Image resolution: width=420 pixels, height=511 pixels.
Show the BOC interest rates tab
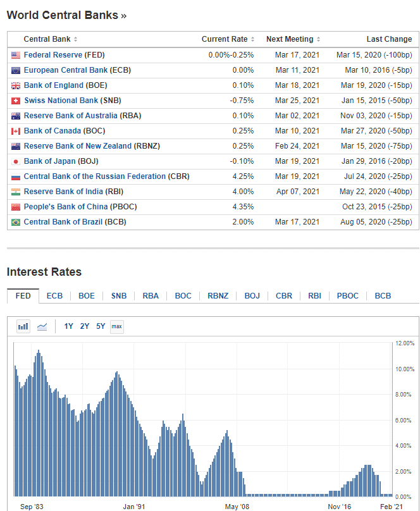coord(183,296)
